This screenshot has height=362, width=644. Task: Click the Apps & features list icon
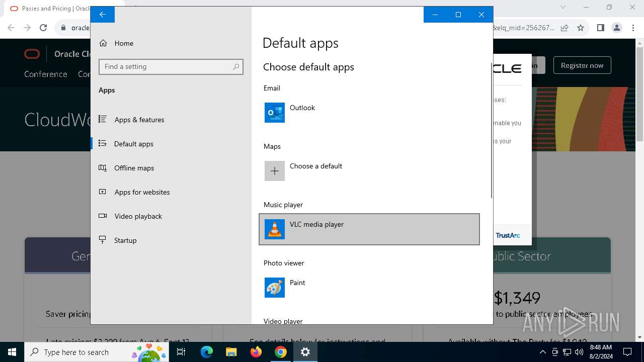click(103, 119)
